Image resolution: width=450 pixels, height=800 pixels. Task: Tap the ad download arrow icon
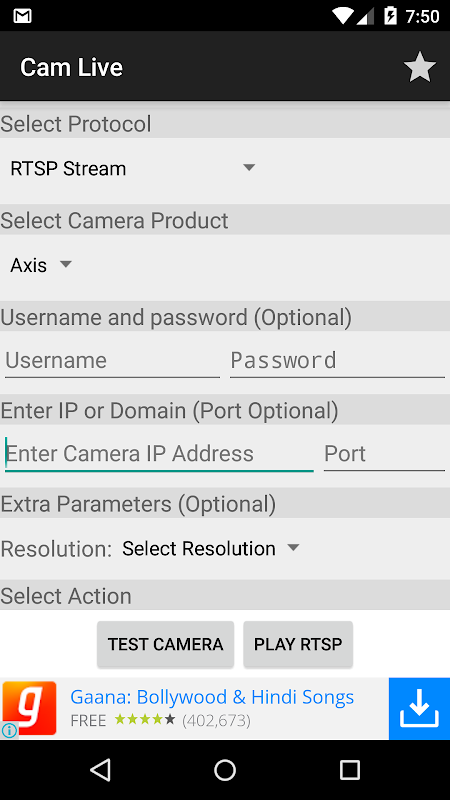coord(419,708)
